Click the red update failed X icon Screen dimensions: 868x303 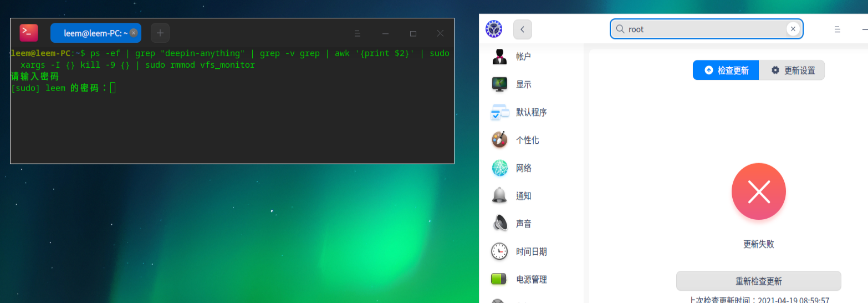pos(759,191)
